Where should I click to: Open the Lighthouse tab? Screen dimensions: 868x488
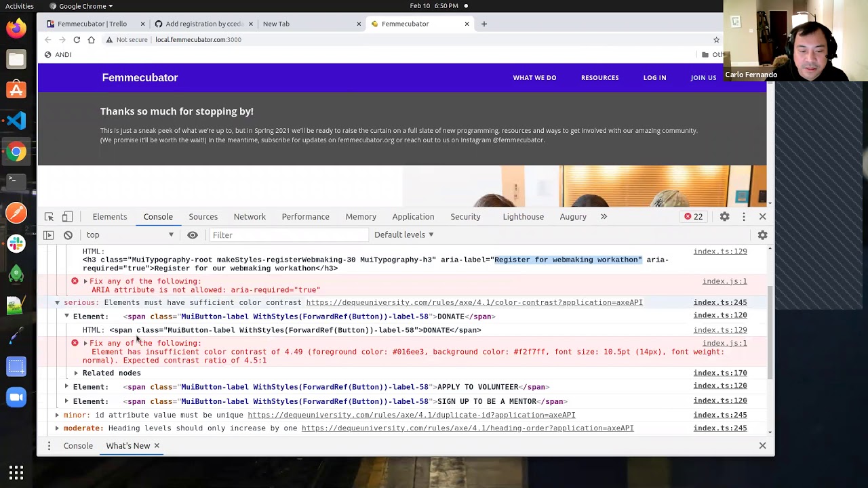[524, 217]
